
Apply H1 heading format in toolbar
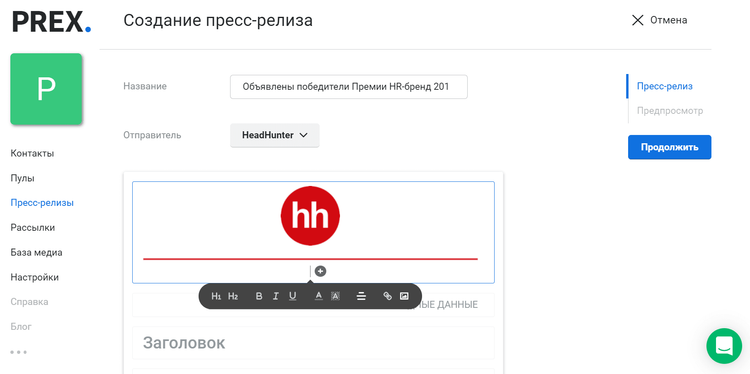(x=216, y=297)
